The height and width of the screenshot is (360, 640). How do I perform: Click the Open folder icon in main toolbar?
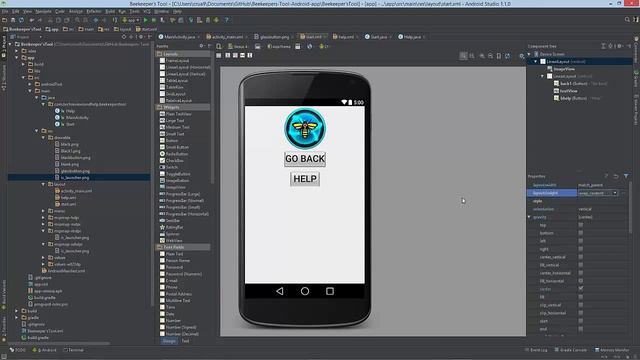pos(4,20)
